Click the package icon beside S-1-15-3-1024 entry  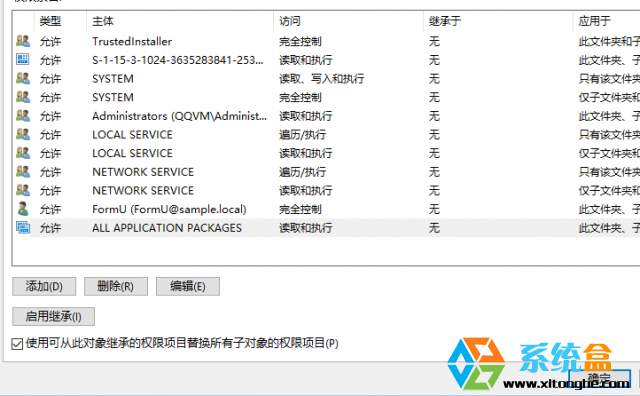tap(23, 60)
